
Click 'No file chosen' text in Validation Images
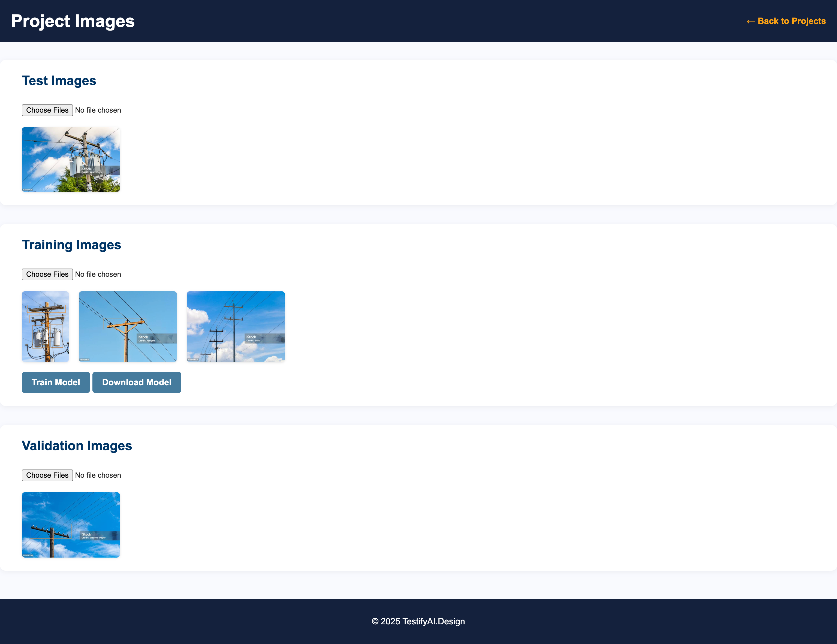pyautogui.click(x=98, y=475)
